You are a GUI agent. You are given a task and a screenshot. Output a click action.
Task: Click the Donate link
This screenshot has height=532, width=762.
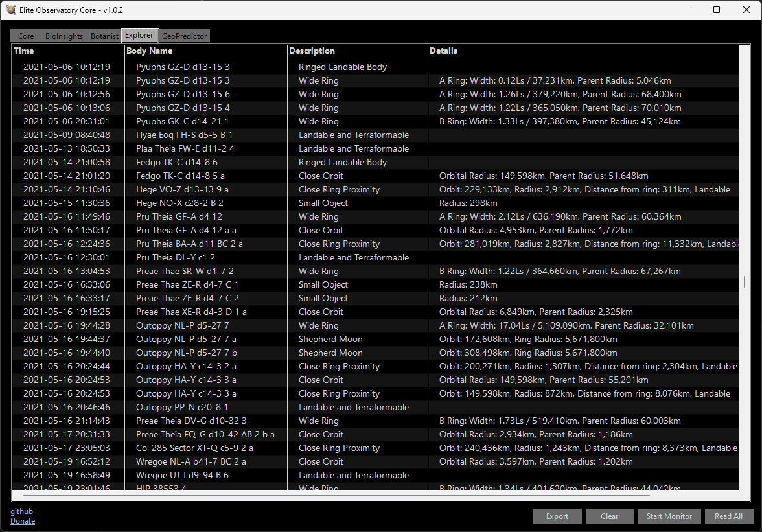[23, 521]
